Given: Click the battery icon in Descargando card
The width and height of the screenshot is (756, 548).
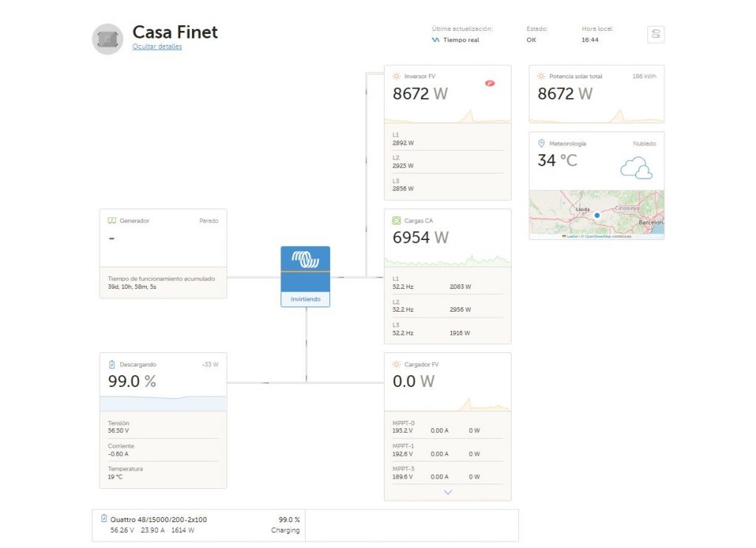Looking at the screenshot, I should [111, 364].
